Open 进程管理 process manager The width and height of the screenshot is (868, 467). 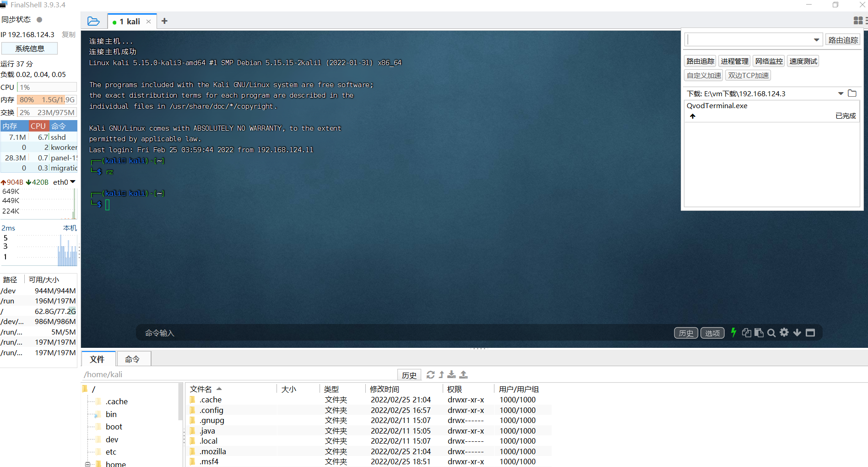coord(734,60)
